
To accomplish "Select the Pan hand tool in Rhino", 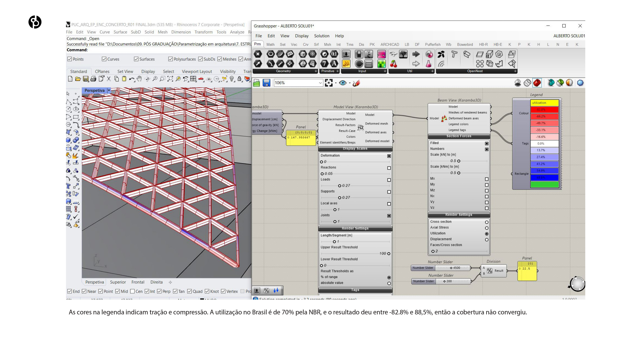I will point(139,79).
